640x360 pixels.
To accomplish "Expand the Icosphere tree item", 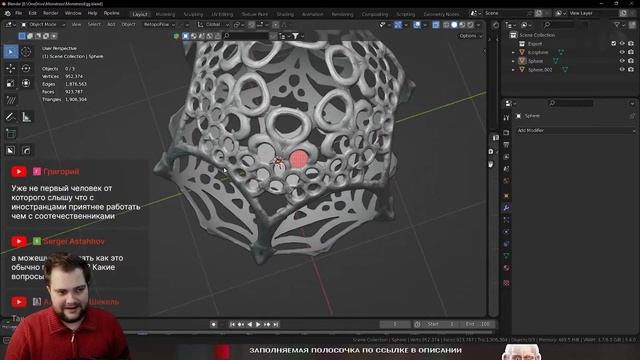I will coord(513,52).
